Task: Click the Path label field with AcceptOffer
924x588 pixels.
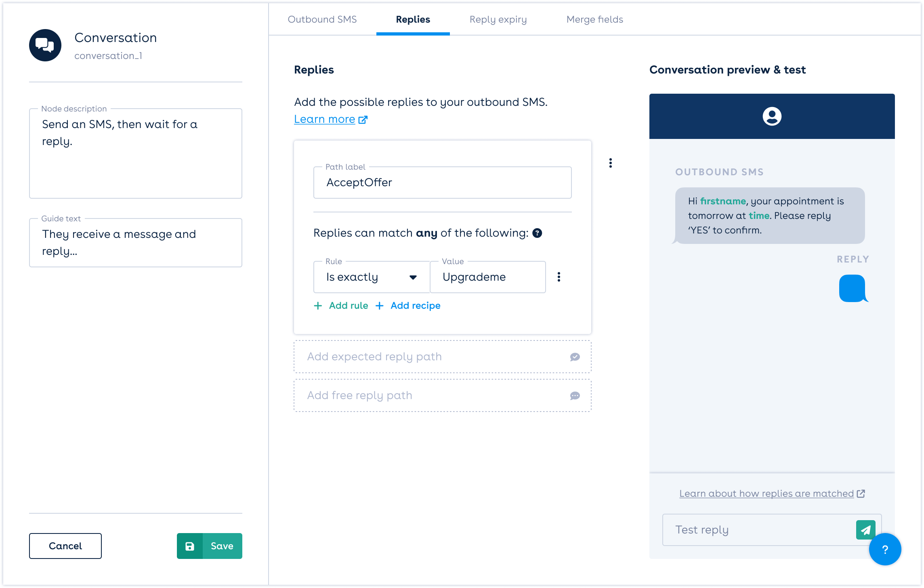Action: tap(443, 183)
